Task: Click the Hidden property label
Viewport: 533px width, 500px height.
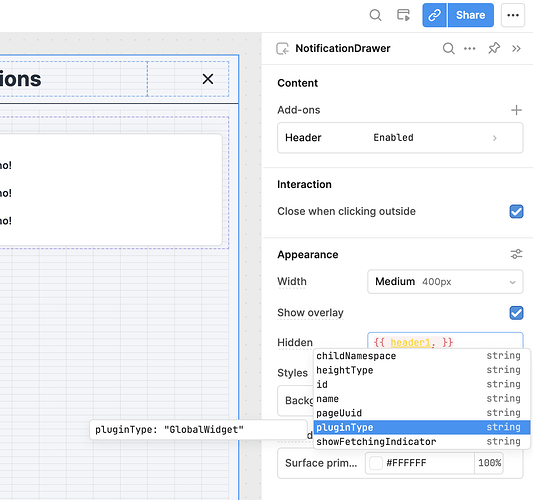Action: (295, 342)
